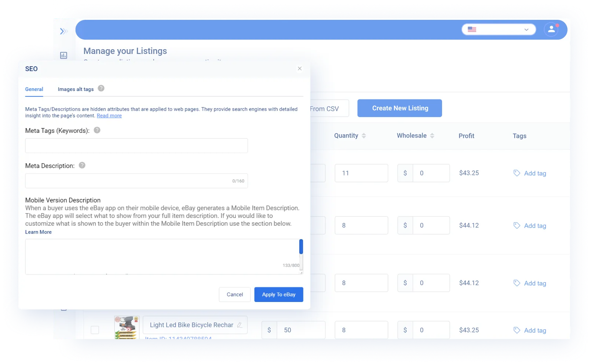Add tag to first listing with quantity 11
Image resolution: width=591 pixels, height=364 pixels.
point(530,173)
